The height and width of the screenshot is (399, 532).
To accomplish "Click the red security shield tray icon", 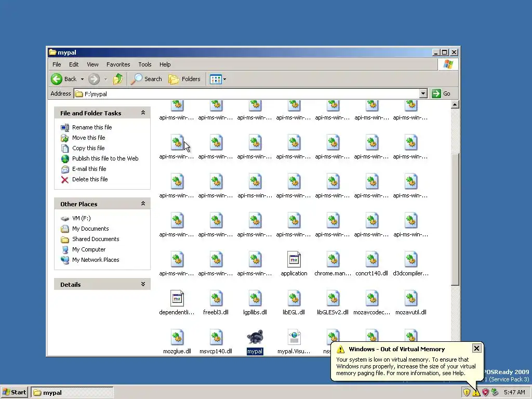I will click(x=486, y=392).
